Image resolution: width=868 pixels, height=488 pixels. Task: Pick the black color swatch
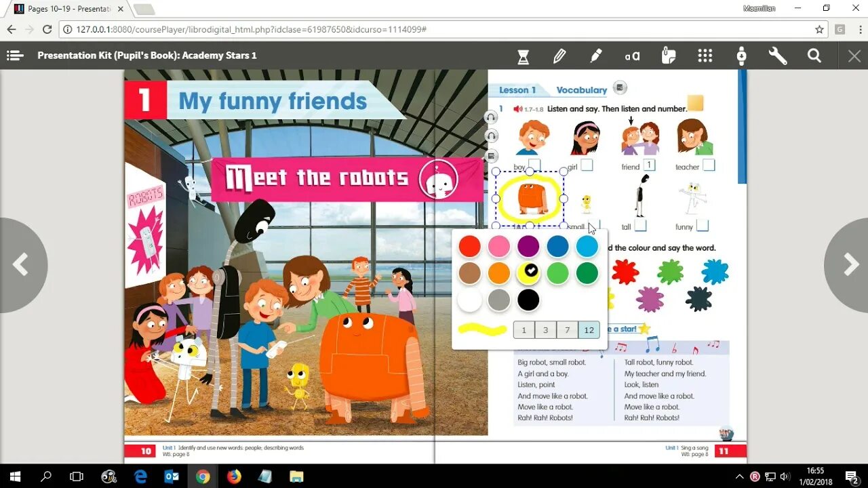(528, 300)
